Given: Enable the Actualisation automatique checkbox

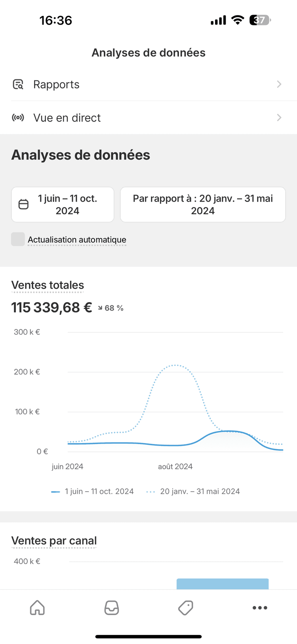Looking at the screenshot, I should pos(18,239).
